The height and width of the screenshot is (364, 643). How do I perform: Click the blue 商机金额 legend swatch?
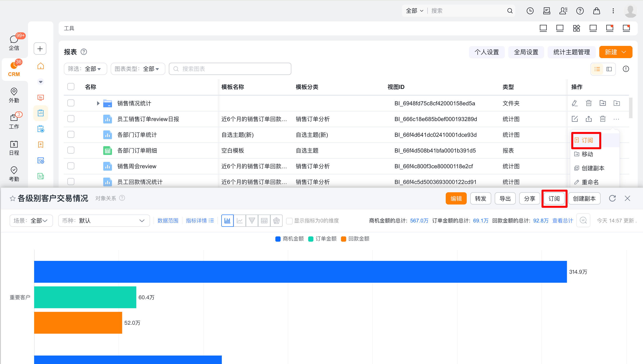point(278,239)
